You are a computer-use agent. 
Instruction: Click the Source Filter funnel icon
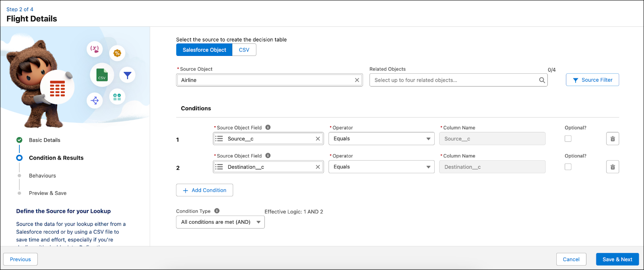pos(576,80)
